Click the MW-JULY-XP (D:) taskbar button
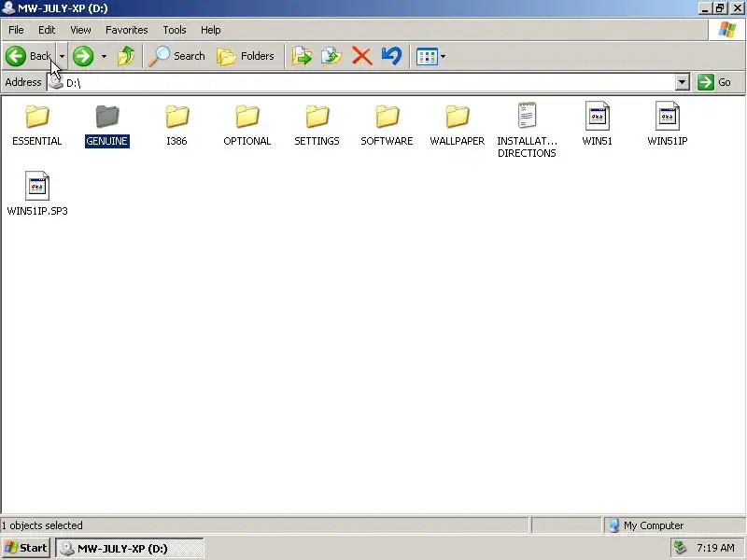Image resolution: width=747 pixels, height=560 pixels. [x=130, y=548]
